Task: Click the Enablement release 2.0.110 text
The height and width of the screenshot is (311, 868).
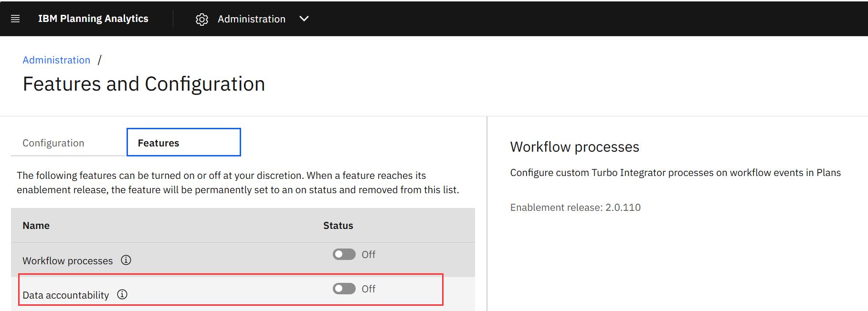Action: [x=575, y=207]
